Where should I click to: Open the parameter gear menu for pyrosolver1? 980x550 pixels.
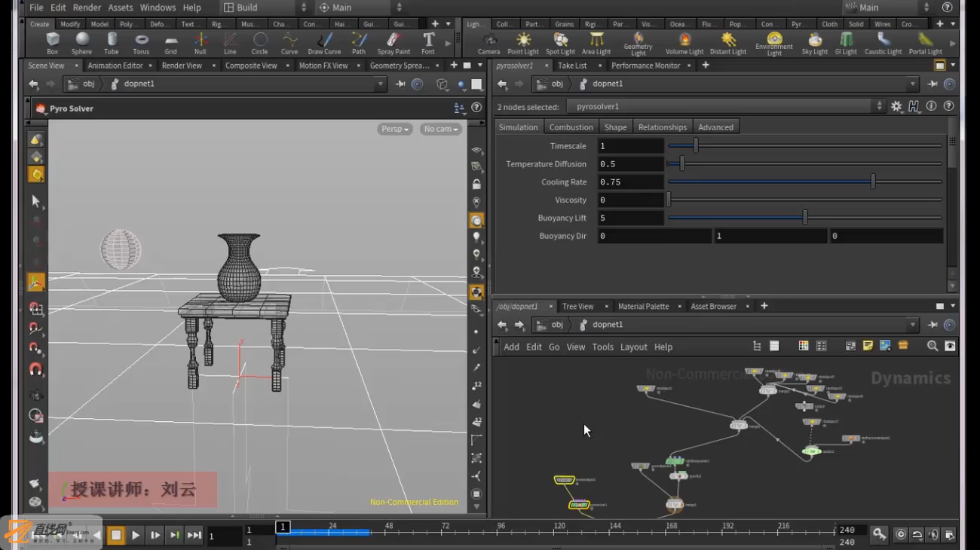click(896, 107)
